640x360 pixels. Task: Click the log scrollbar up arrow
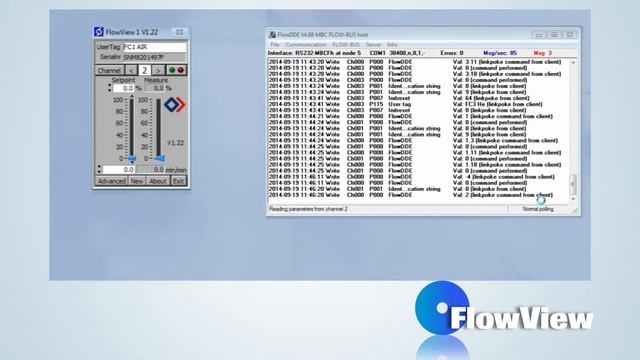coord(573,62)
